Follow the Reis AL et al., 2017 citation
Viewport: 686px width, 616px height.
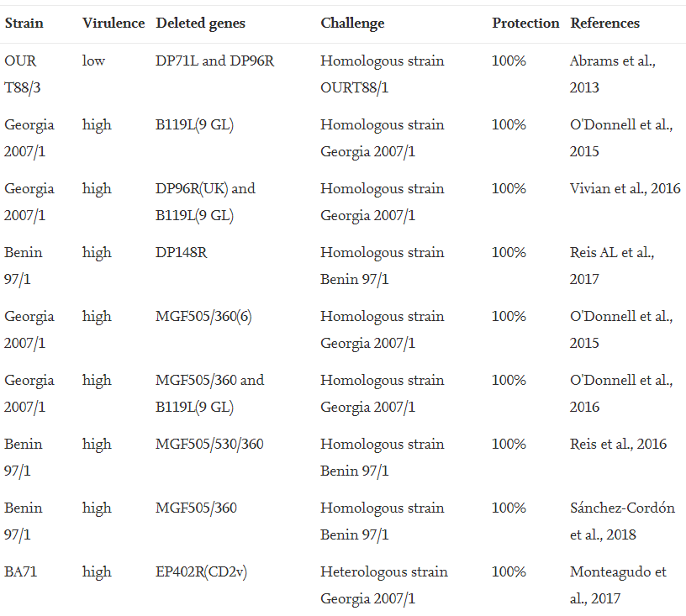612,266
